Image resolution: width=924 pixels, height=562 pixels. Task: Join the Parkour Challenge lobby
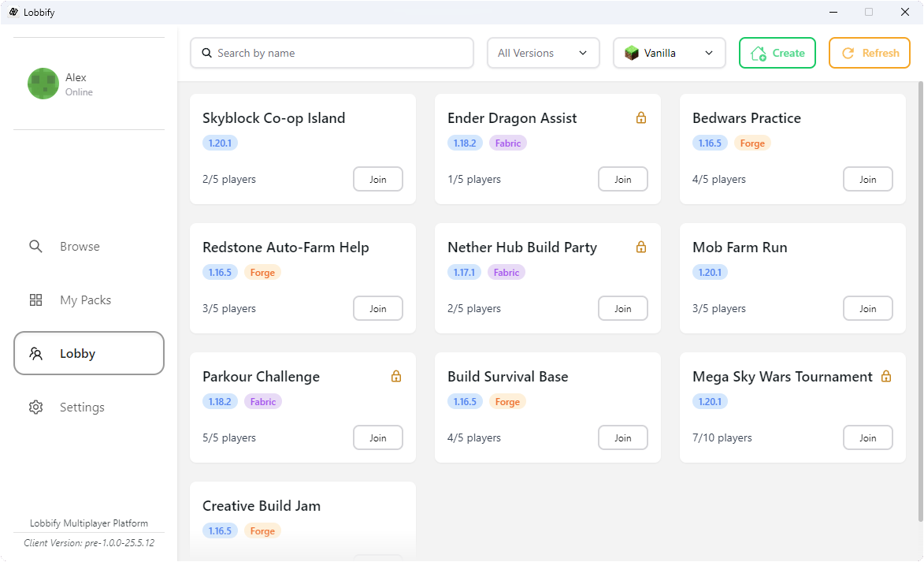[x=378, y=437]
